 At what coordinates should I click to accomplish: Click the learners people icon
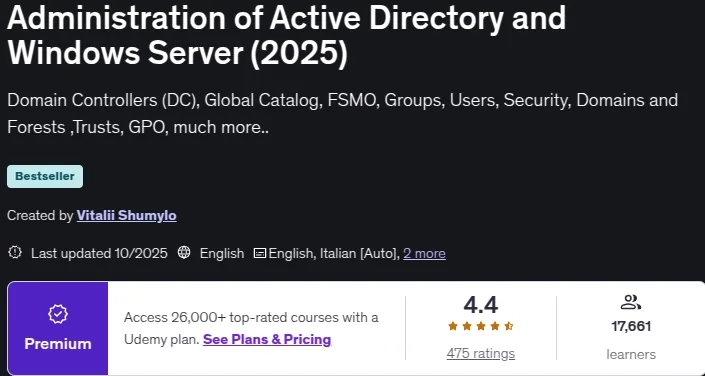click(x=630, y=302)
